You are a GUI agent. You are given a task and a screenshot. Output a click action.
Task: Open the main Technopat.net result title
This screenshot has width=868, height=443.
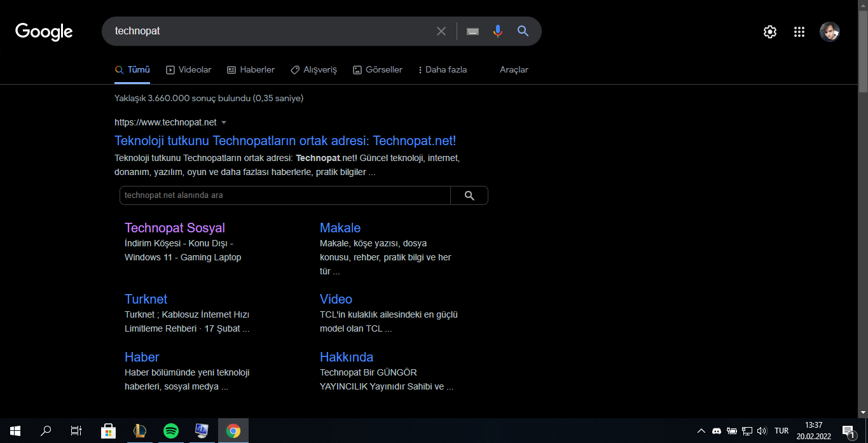pos(285,141)
